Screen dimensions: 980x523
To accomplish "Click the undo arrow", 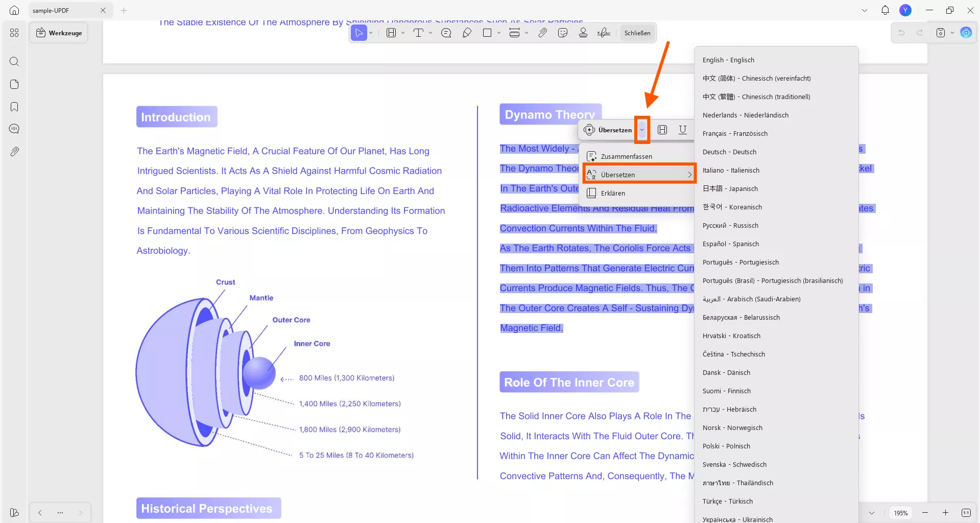I will pos(901,33).
